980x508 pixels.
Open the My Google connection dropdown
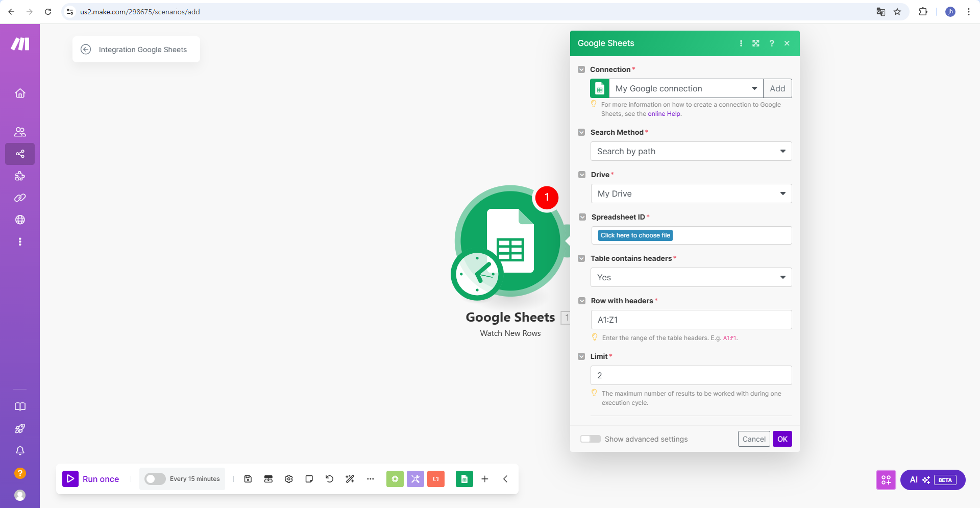(x=686, y=88)
